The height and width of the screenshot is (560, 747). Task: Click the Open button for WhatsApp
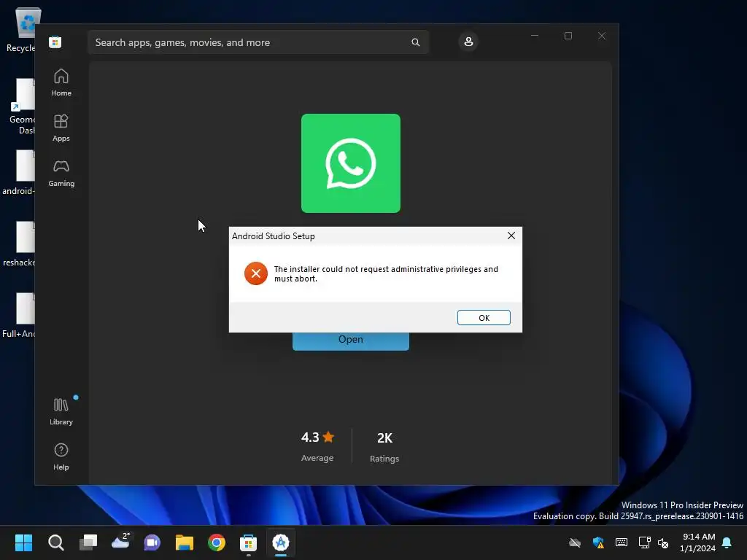351,340
